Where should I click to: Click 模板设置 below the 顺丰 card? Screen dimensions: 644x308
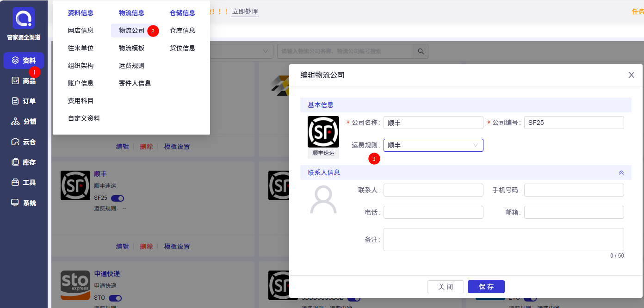[x=177, y=246]
